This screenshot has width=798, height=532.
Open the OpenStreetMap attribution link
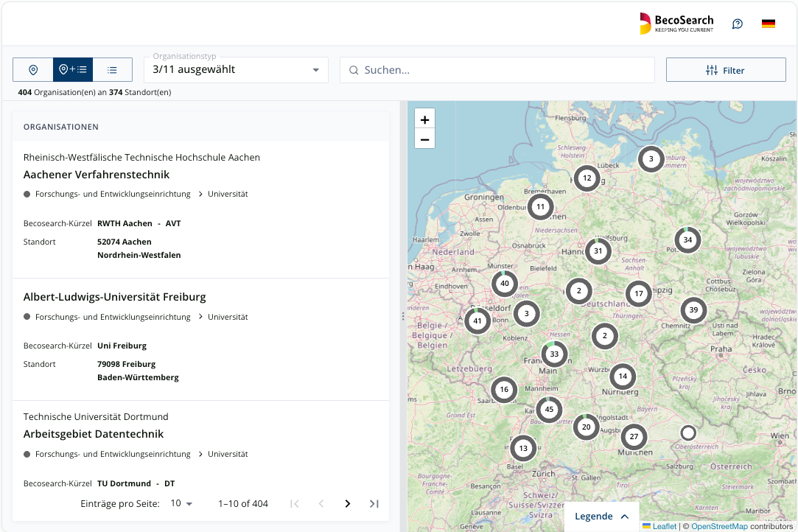(720, 526)
